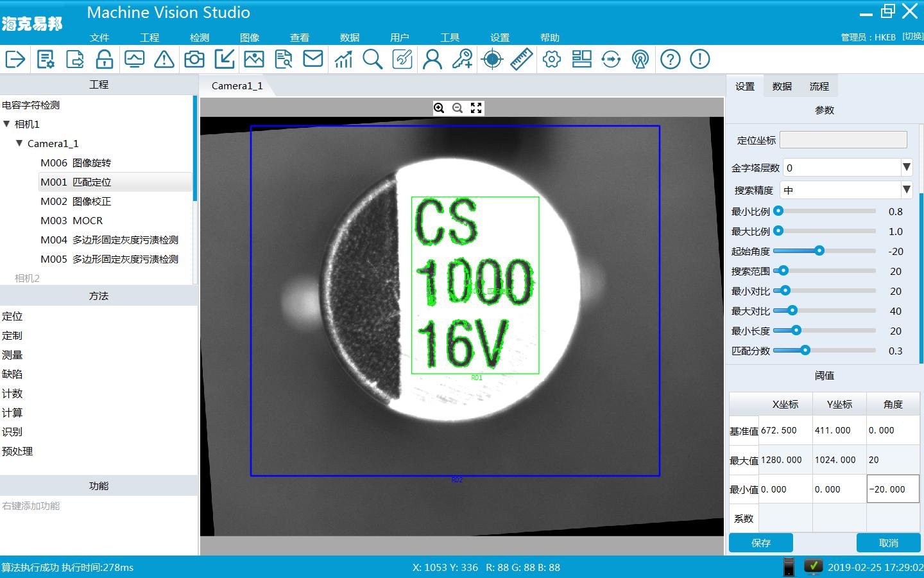This screenshot has height=578, width=924.
Task: Select the ruler measurement icon
Action: (522, 60)
